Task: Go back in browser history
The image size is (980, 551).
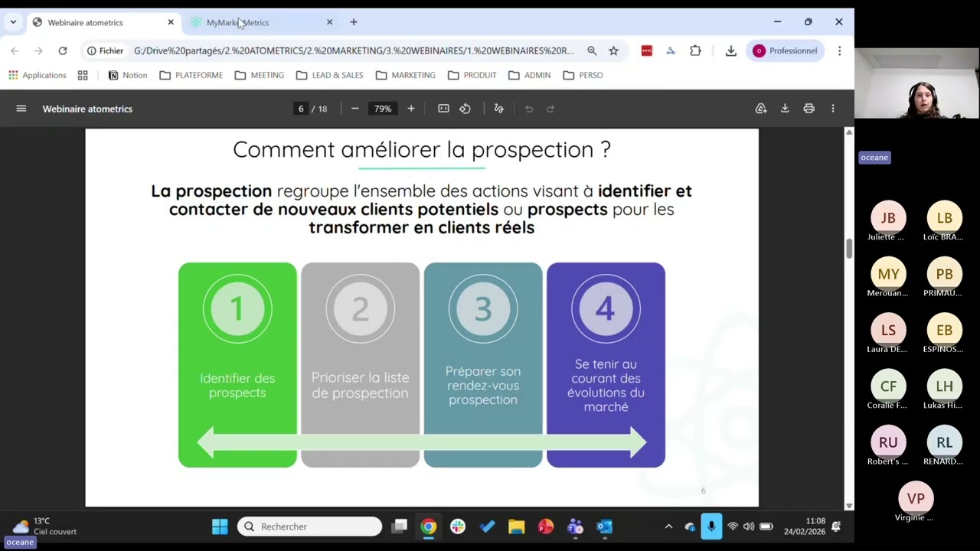Action: coord(15,51)
